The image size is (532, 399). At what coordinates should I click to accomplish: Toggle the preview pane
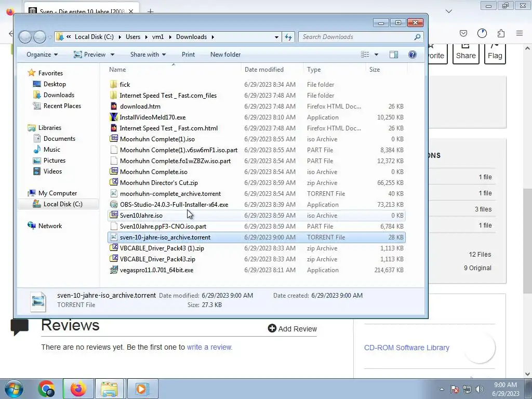[394, 55]
